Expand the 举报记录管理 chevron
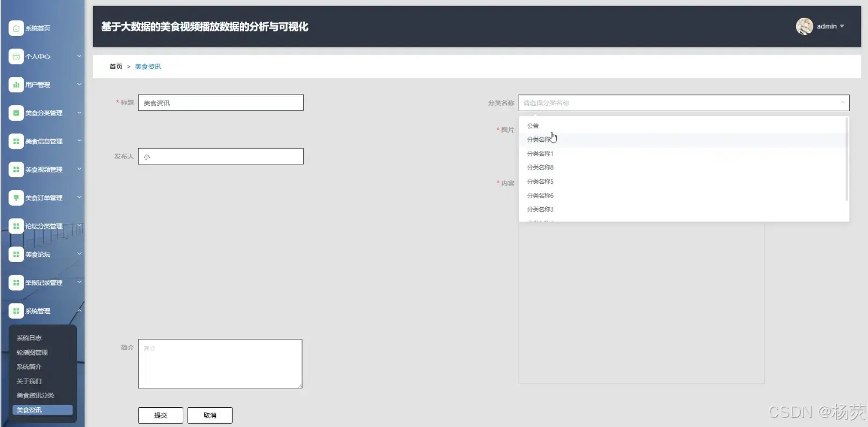This screenshot has height=427, width=868. tap(79, 282)
